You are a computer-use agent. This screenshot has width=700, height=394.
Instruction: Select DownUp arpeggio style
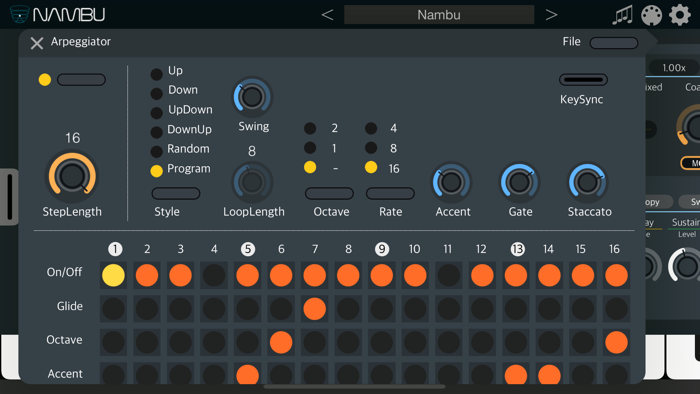click(156, 132)
